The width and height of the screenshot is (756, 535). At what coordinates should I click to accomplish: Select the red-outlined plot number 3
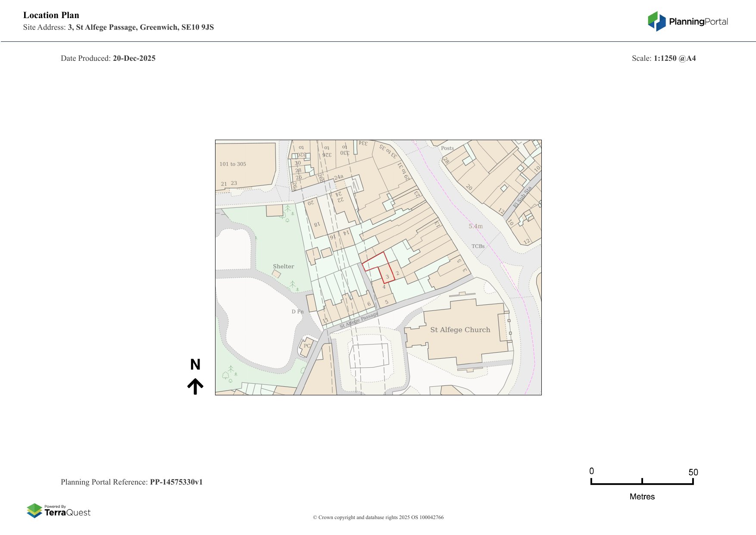coord(387,276)
